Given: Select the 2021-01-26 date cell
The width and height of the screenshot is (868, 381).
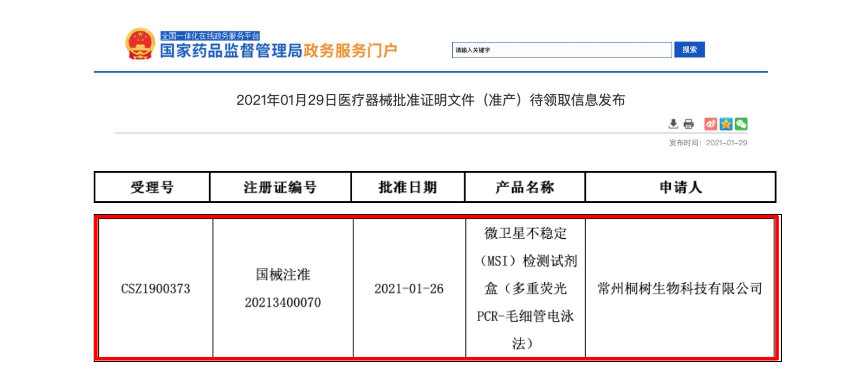Looking at the screenshot, I should pos(409,289).
